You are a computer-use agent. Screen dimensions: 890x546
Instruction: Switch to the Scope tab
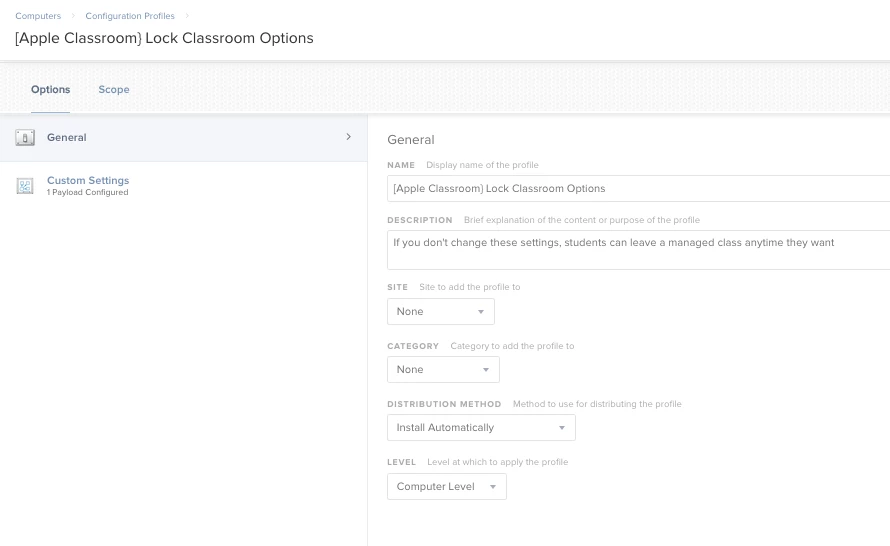113,89
